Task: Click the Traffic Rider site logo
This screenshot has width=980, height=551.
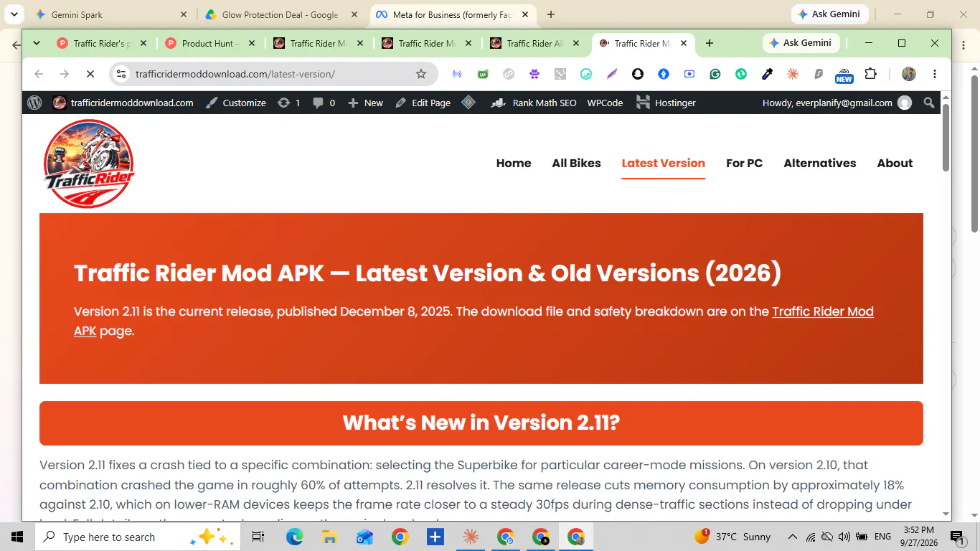Action: [x=89, y=164]
